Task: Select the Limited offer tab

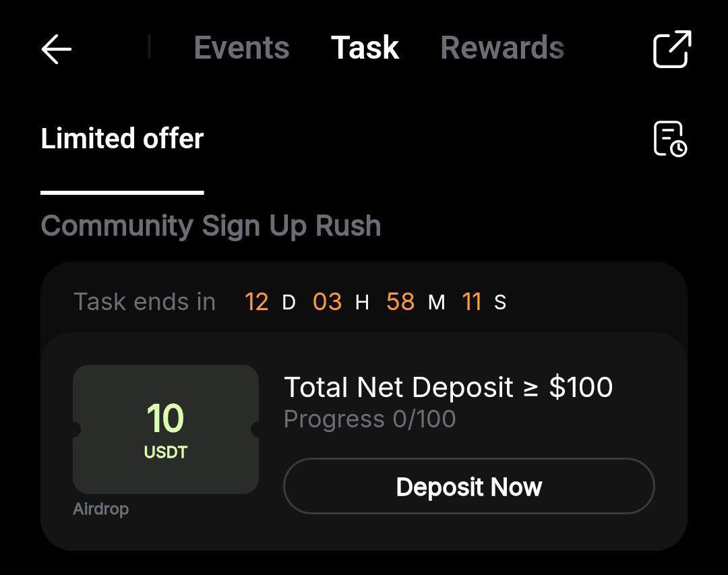Action: 122,139
